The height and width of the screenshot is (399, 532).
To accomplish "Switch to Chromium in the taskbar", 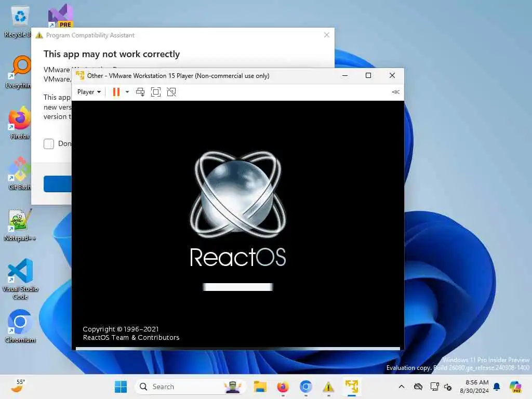I will (x=305, y=387).
